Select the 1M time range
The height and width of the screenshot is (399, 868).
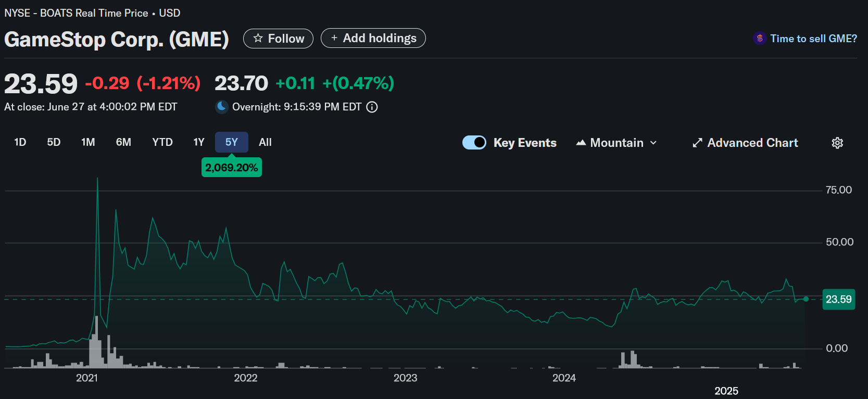tap(88, 142)
